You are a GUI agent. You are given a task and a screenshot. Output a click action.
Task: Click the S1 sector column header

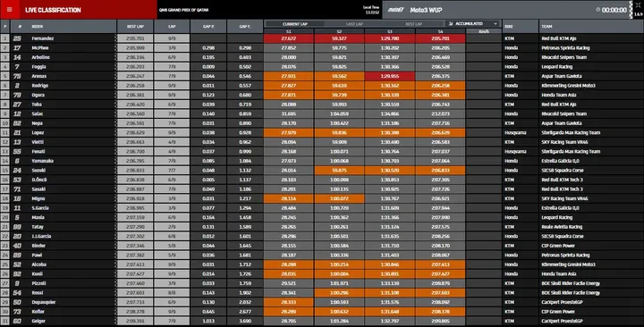(x=289, y=31)
